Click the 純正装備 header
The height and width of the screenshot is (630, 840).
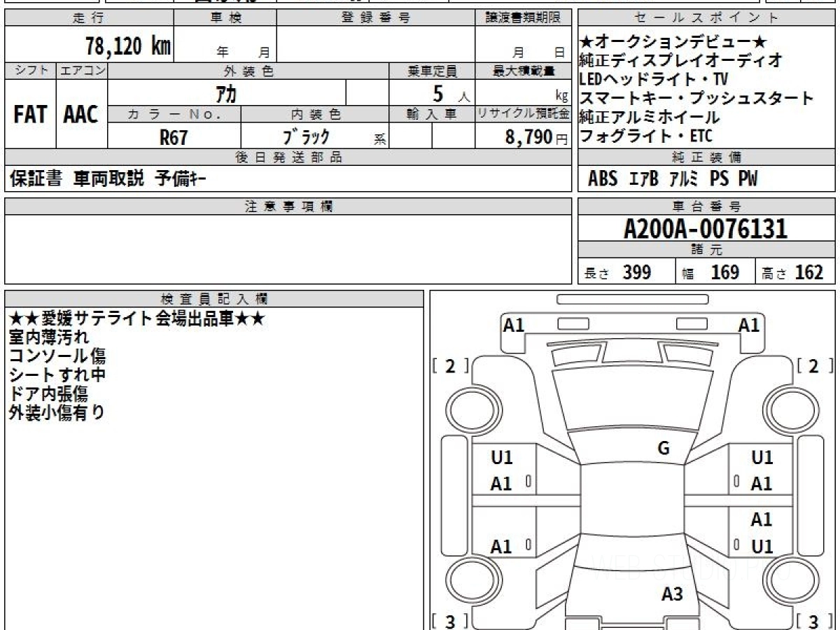[707, 157]
